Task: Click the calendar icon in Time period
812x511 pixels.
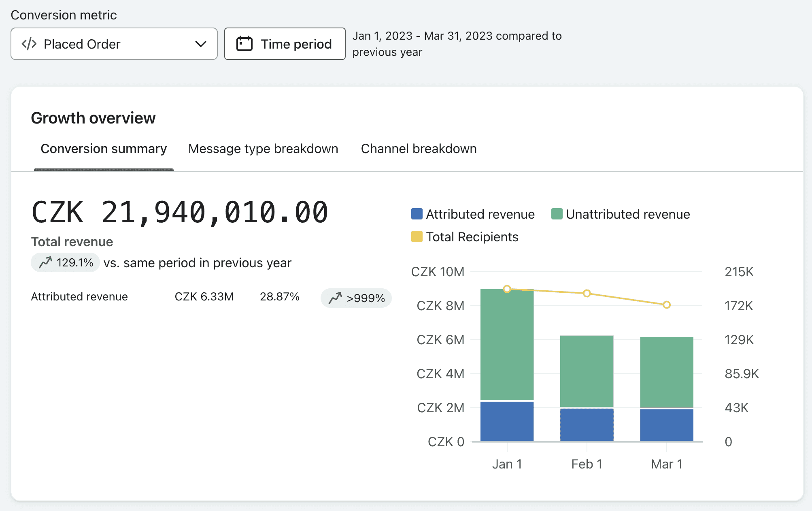Action: tap(244, 44)
